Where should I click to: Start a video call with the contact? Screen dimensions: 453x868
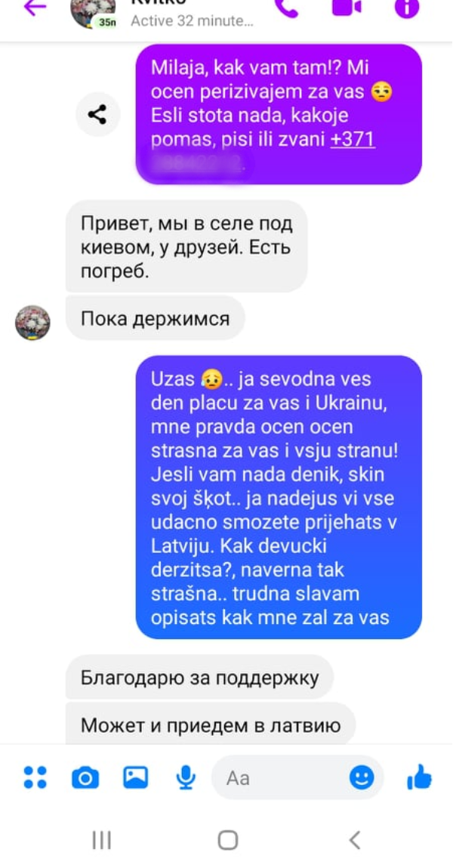pyautogui.click(x=347, y=7)
